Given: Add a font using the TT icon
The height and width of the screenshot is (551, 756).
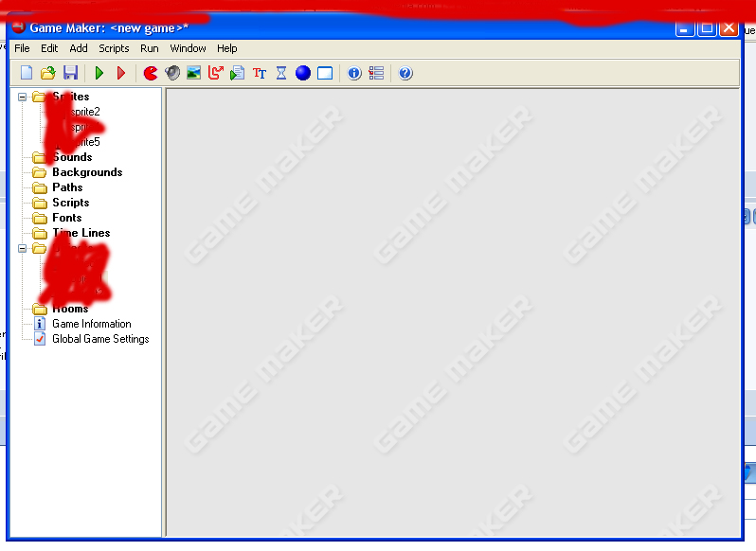Looking at the screenshot, I should (260, 73).
